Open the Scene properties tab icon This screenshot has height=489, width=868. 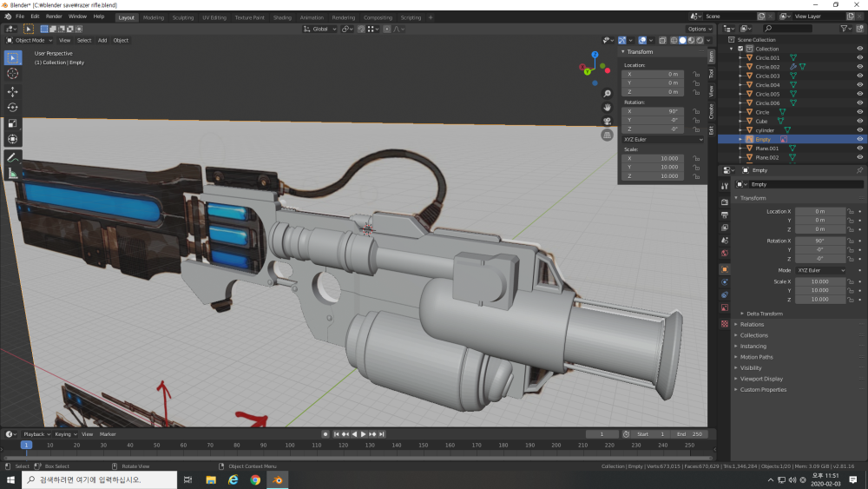pyautogui.click(x=725, y=241)
